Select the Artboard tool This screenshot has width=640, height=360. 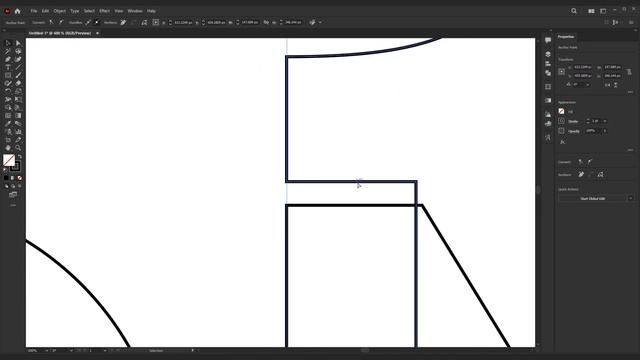click(8, 140)
